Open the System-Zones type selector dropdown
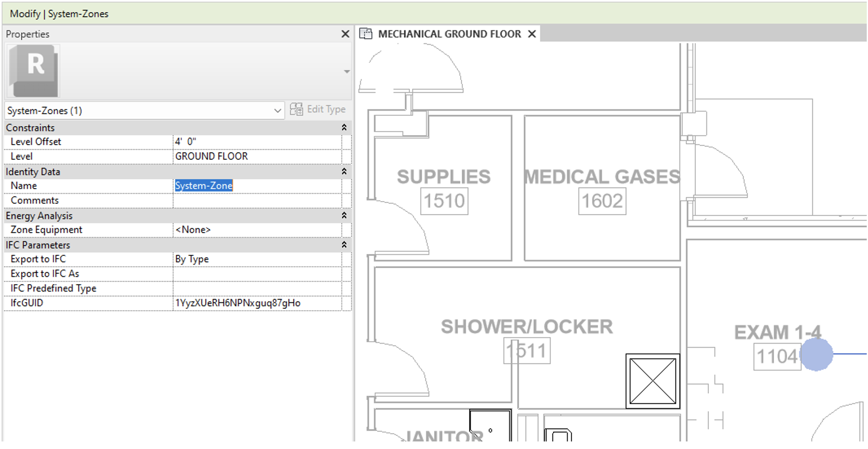This screenshot has height=449, width=868. pos(277,110)
